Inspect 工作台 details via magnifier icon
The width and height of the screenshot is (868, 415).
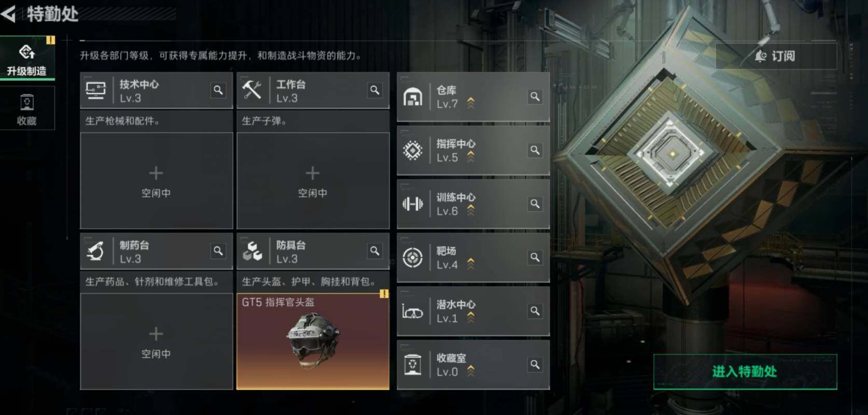tap(374, 90)
